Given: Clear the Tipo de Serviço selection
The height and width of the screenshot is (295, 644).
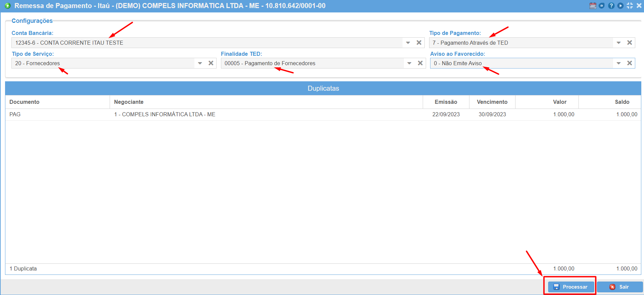Looking at the screenshot, I should 211,63.
